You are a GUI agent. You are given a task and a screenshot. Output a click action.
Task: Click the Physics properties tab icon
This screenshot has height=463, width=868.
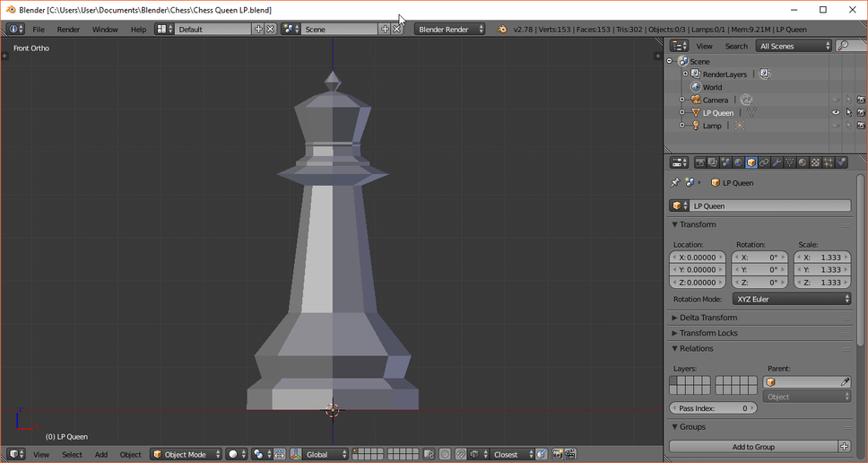coord(841,162)
